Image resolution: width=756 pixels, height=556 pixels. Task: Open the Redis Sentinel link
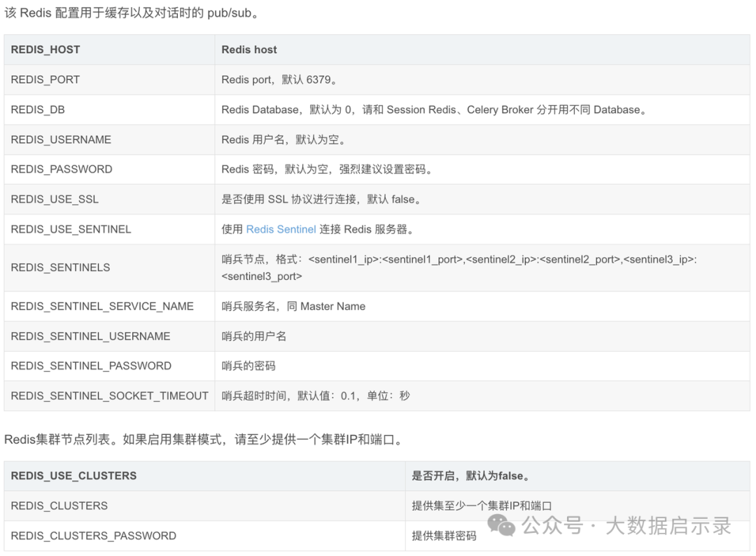pyautogui.click(x=281, y=230)
